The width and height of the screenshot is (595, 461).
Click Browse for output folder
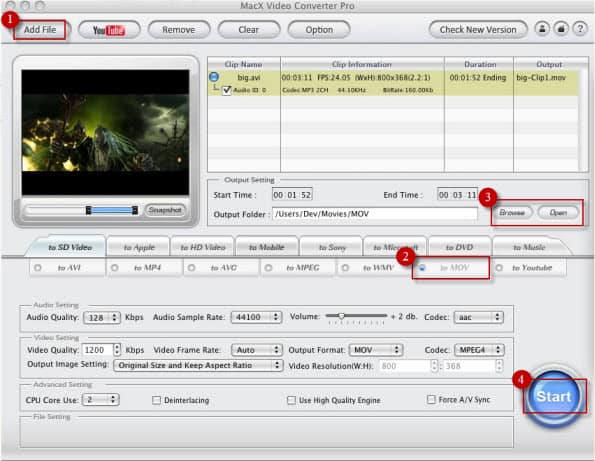[x=512, y=212]
